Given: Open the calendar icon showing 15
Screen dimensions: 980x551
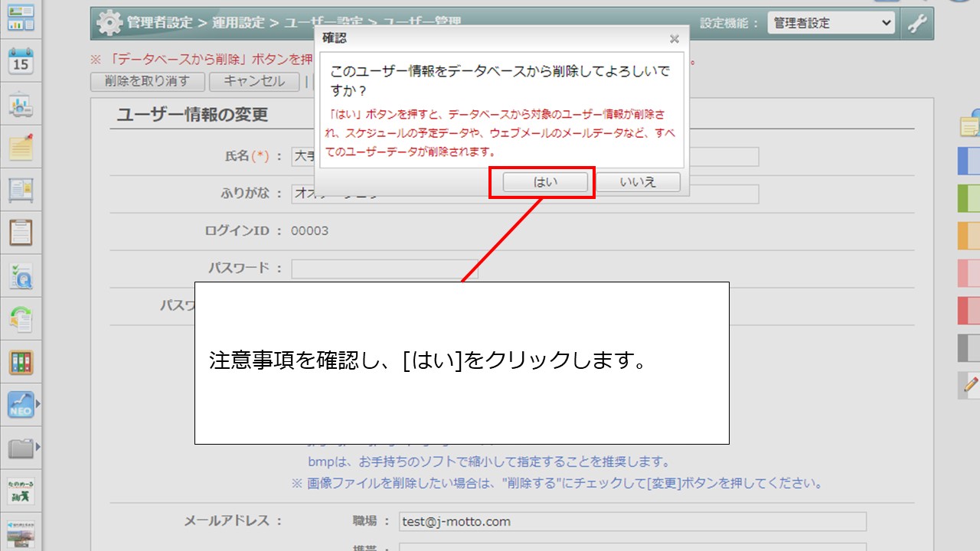Looking at the screenshot, I should pyautogui.click(x=21, y=61).
